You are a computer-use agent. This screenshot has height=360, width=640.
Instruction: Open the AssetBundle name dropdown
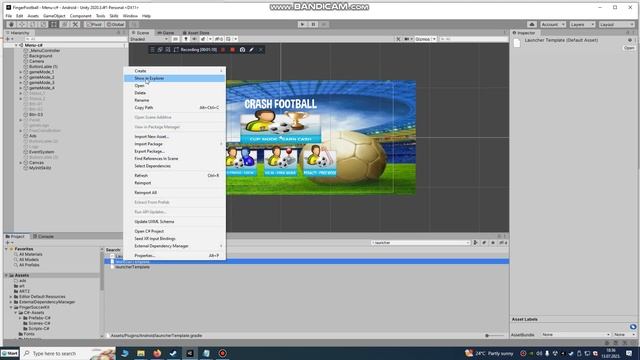(576, 335)
